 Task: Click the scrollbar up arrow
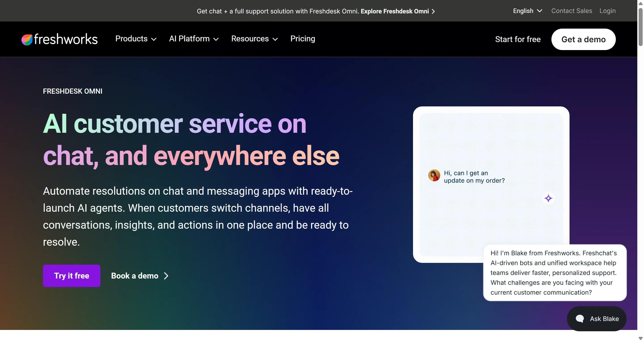(640, 3)
